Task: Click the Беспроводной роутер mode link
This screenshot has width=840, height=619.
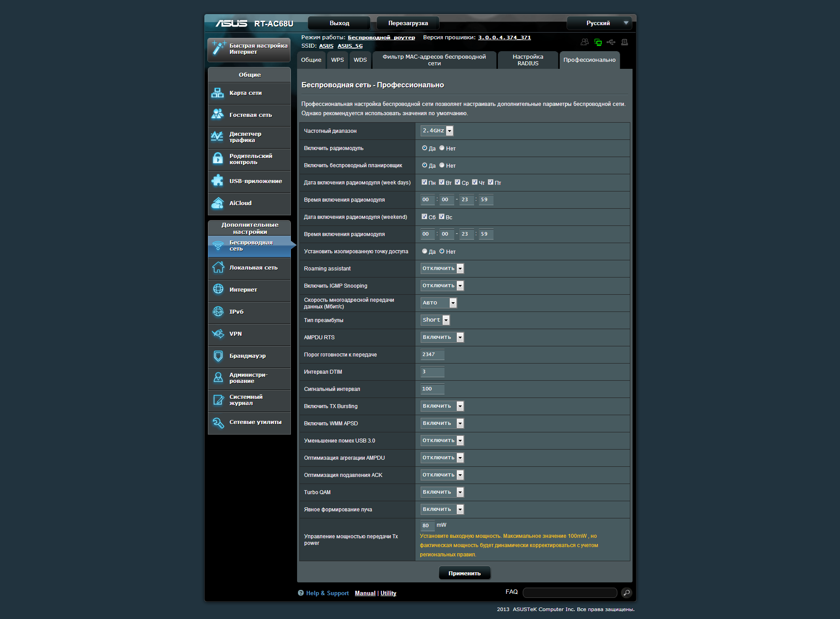Action: pos(381,38)
